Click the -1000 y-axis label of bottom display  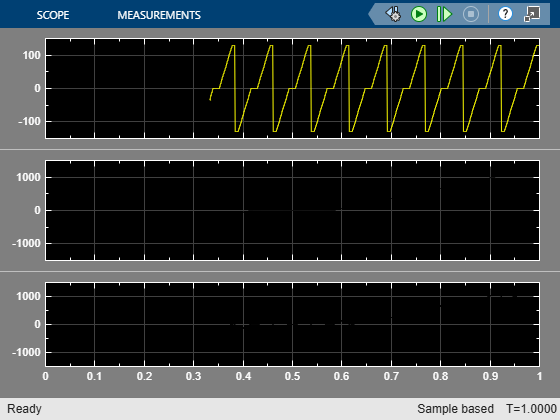pyautogui.click(x=26, y=352)
